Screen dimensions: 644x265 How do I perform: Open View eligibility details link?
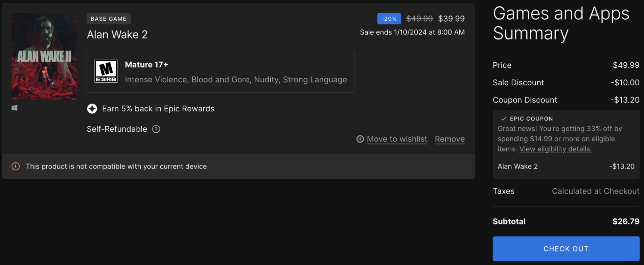click(x=555, y=149)
